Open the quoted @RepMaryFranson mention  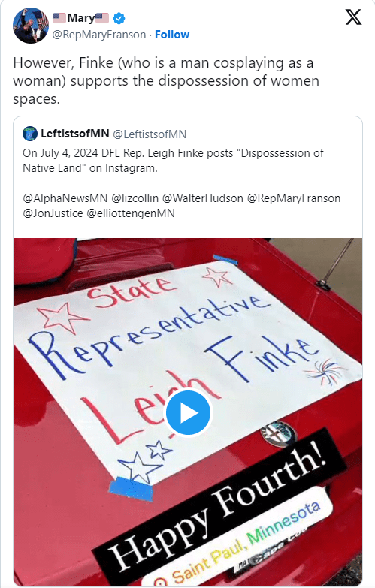point(294,198)
